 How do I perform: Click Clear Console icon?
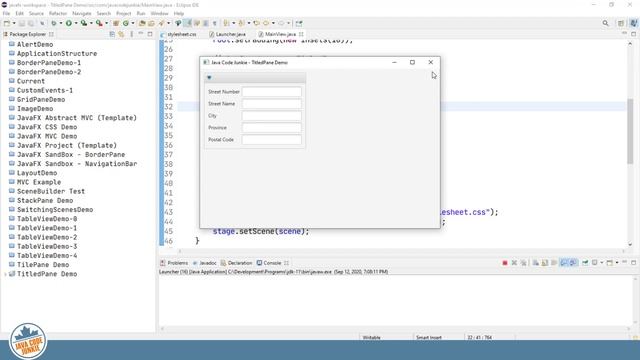(x=536, y=263)
